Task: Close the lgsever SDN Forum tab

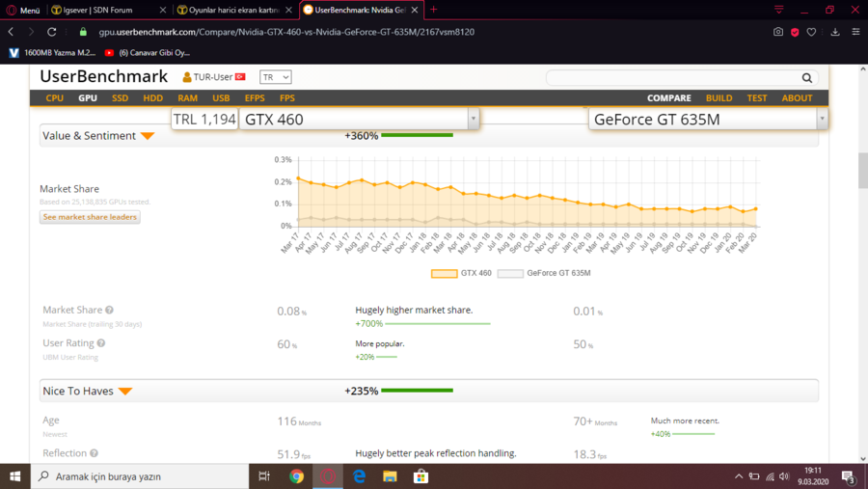Action: 163,10
